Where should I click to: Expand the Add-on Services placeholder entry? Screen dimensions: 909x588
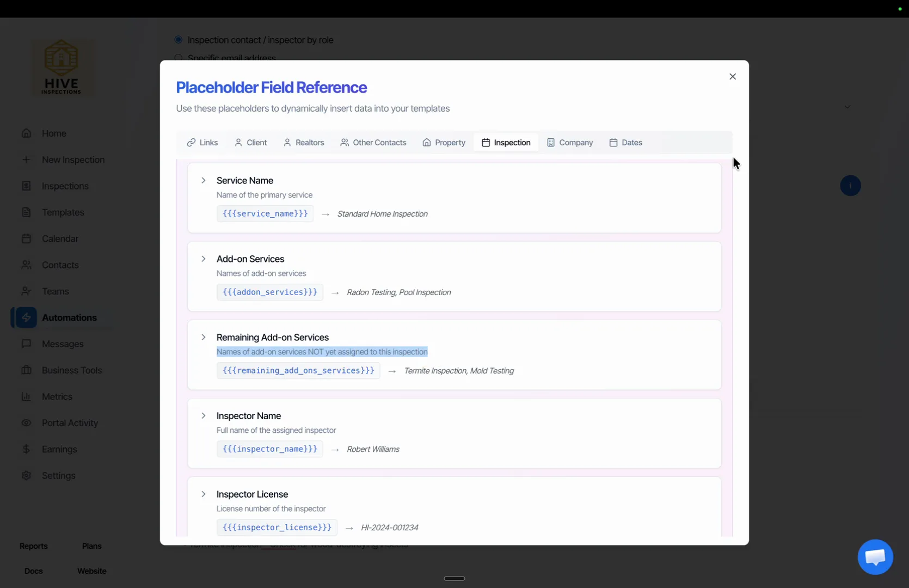click(x=204, y=259)
